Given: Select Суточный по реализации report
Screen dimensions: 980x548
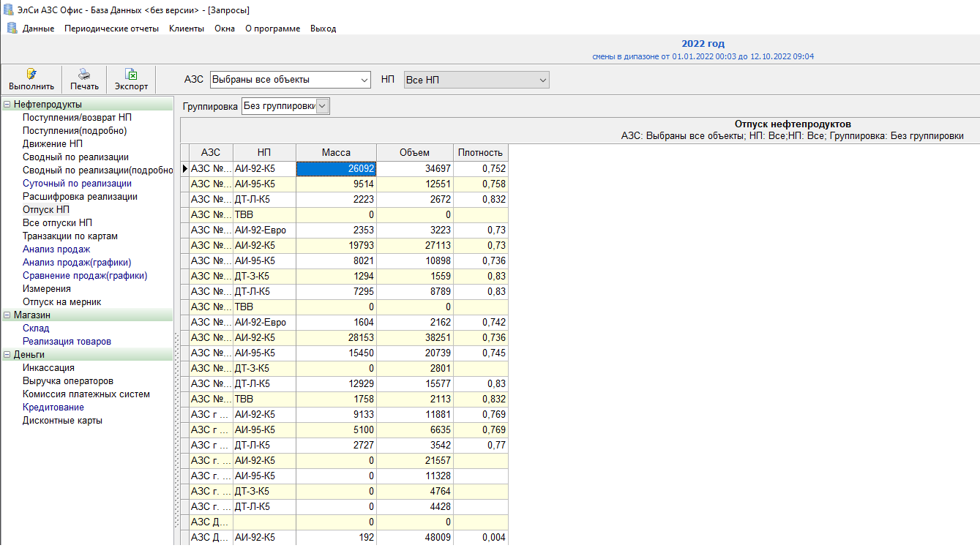Looking at the screenshot, I should [77, 184].
